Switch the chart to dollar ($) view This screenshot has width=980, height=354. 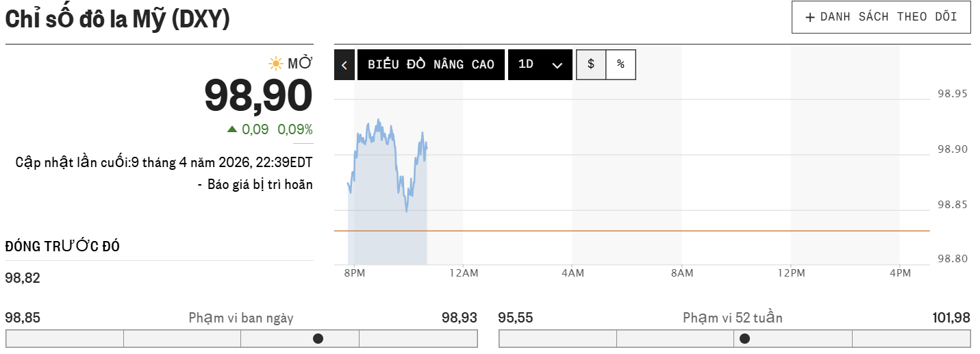591,64
